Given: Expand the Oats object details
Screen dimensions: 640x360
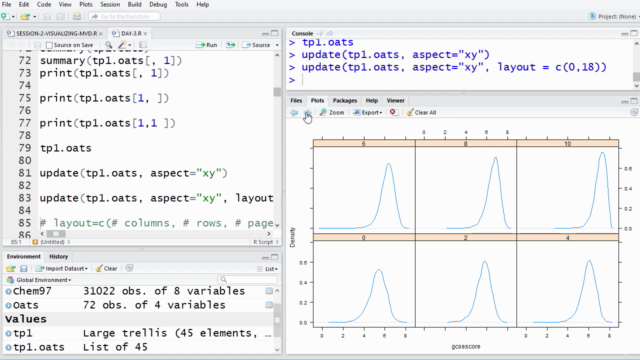Looking at the screenshot, I should (x=8, y=305).
